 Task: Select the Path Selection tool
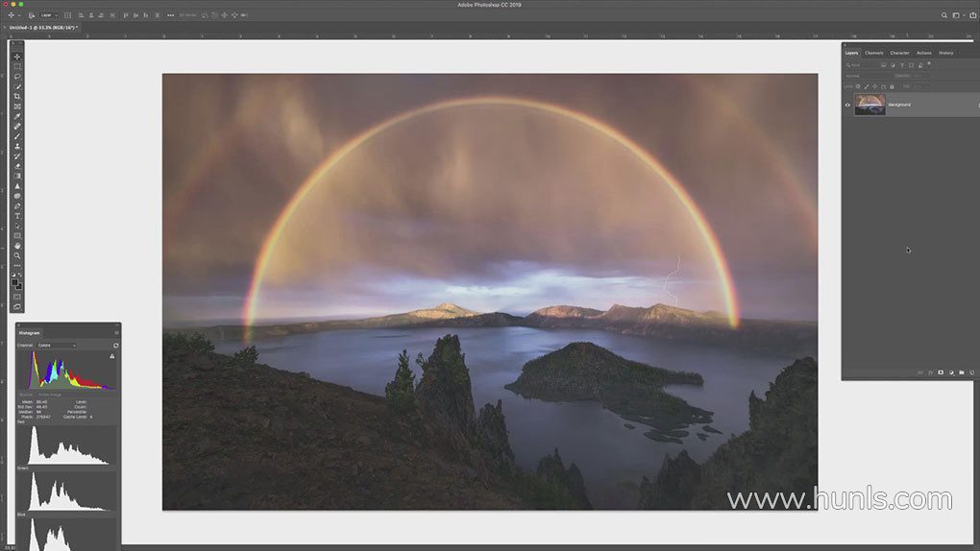pos(17,227)
